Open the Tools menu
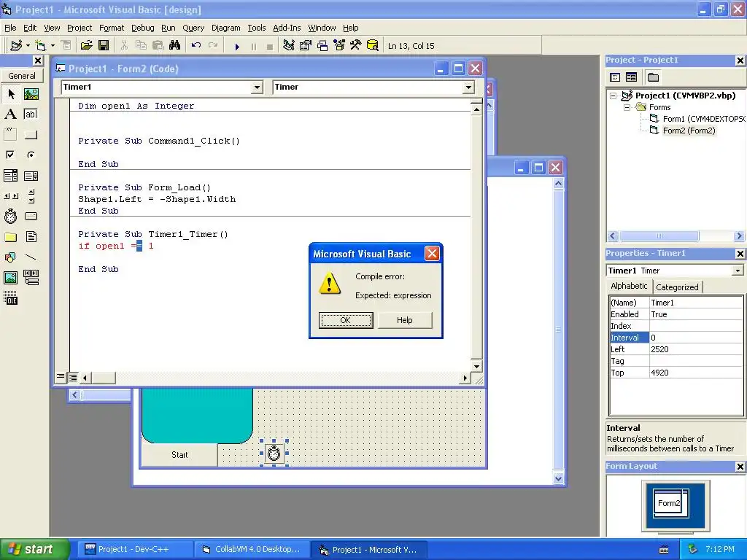 pyautogui.click(x=256, y=28)
